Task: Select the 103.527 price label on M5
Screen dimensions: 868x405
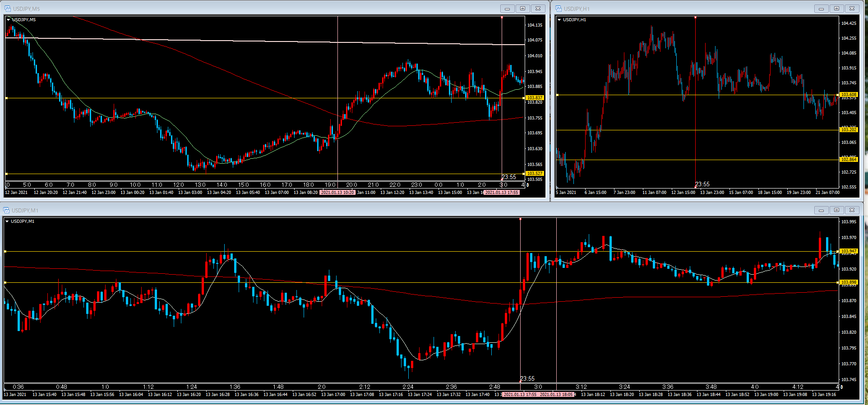Action: click(535, 174)
